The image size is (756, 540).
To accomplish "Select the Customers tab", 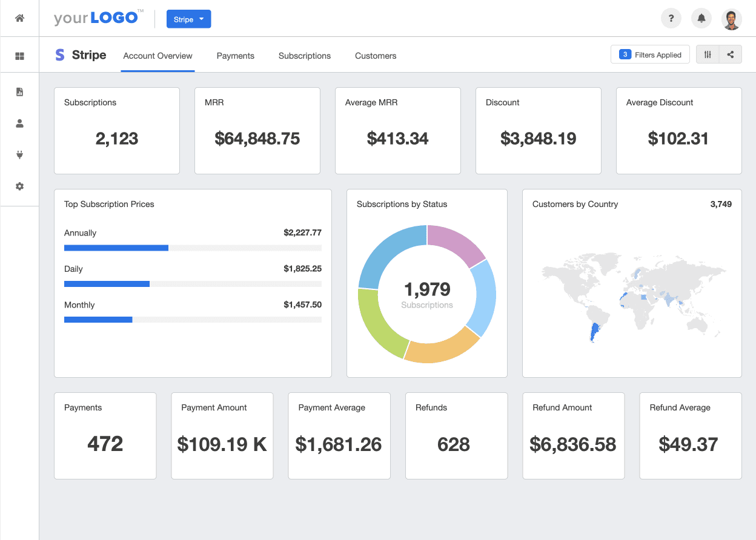I will (x=375, y=55).
